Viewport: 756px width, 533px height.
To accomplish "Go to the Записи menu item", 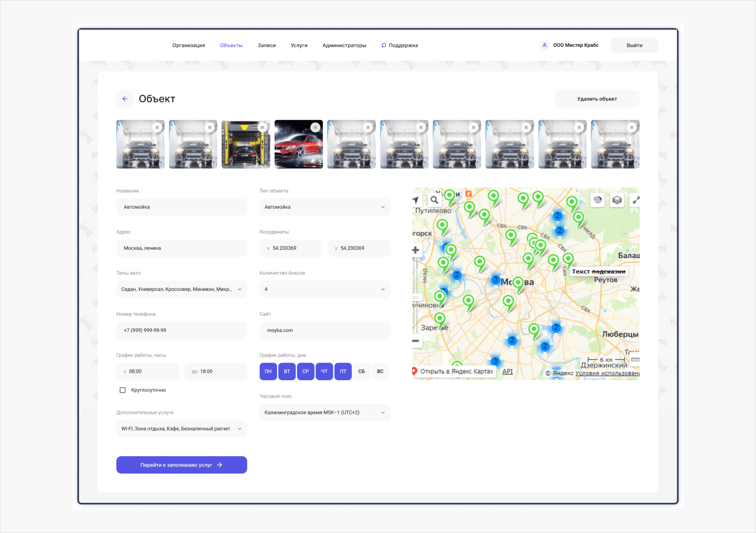I will [x=267, y=45].
